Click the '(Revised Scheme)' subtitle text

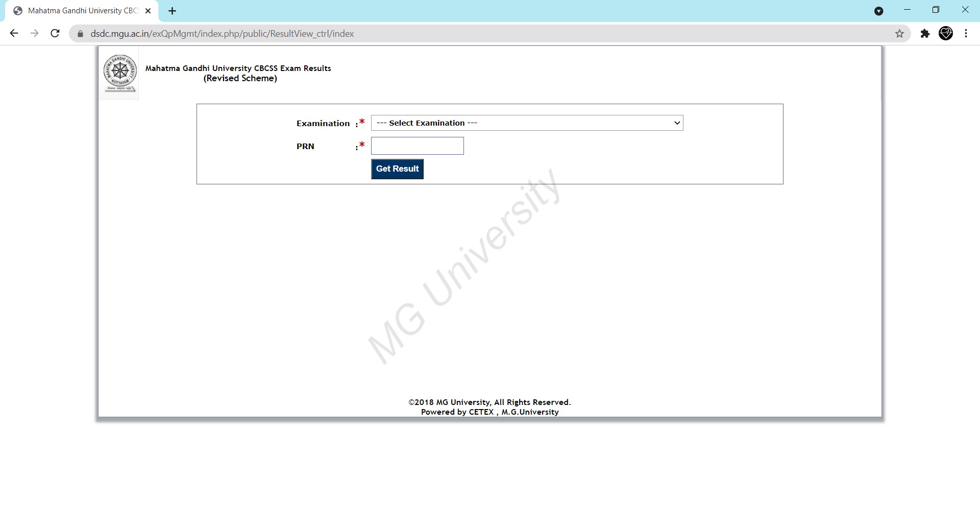[x=240, y=78]
